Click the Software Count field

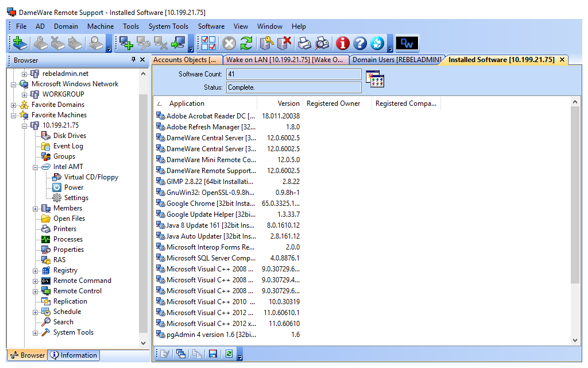(293, 74)
